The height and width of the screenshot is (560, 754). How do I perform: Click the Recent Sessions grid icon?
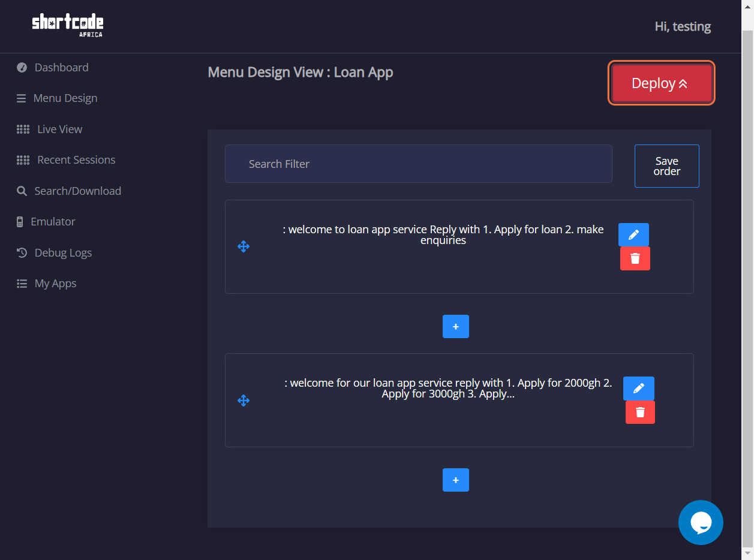[x=23, y=160]
